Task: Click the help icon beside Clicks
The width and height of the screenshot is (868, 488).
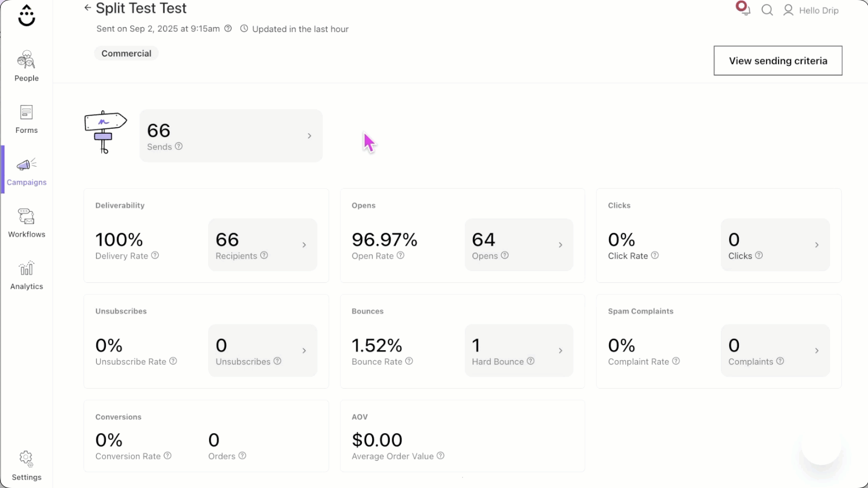Action: click(759, 255)
